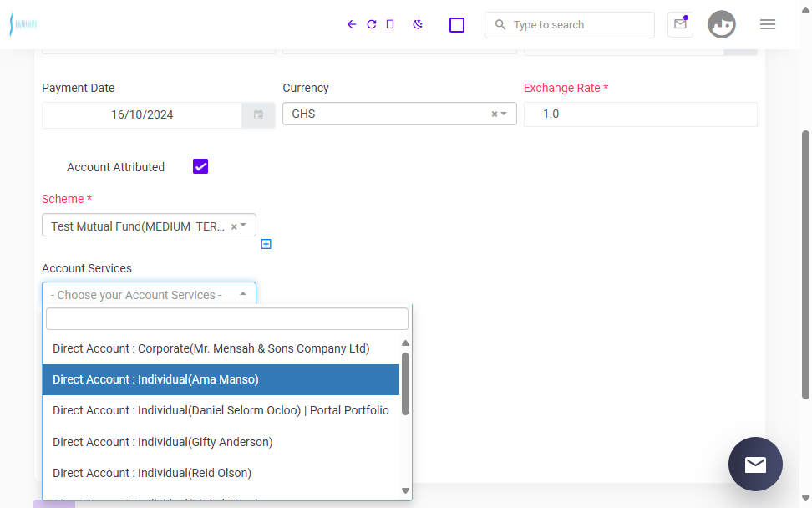Open the mail notifications icon
Screen dimensions: 812x508
tap(680, 24)
